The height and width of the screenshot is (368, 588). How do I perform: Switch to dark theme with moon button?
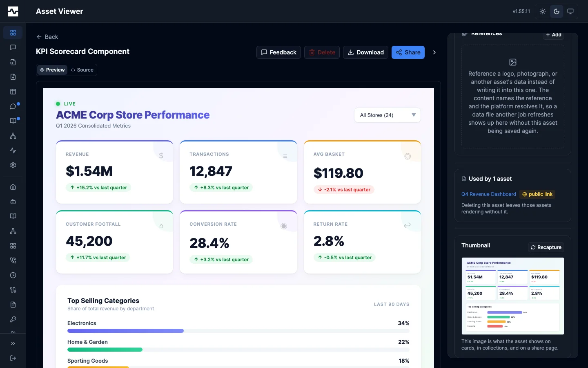557,11
